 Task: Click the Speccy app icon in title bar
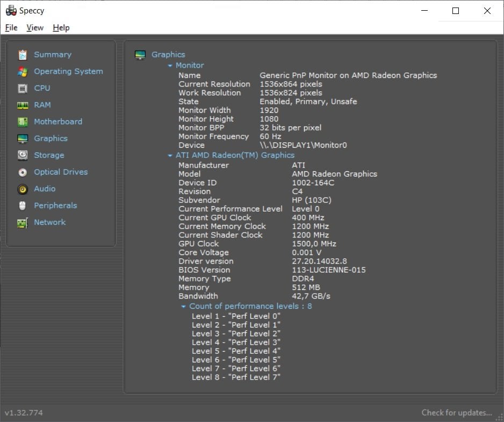click(11, 11)
